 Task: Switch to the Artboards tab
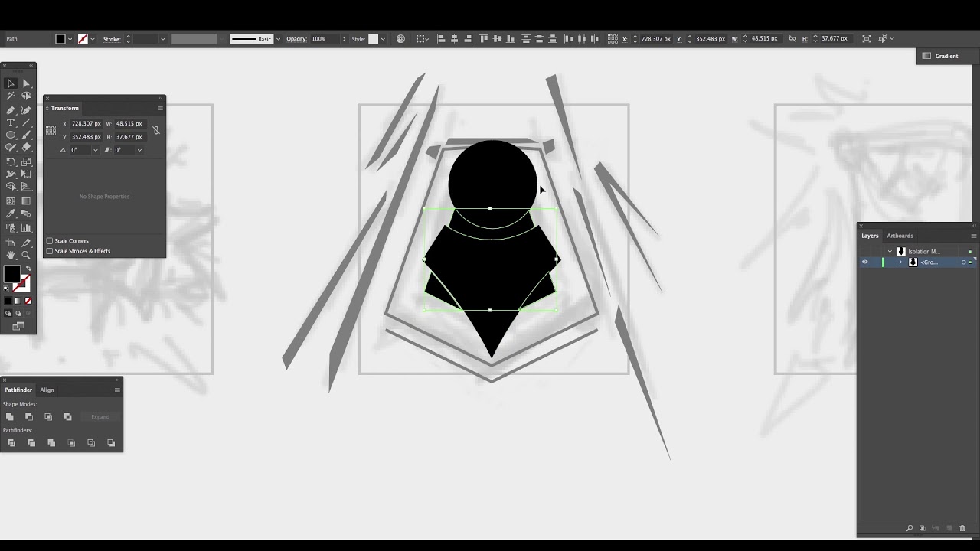pos(900,236)
